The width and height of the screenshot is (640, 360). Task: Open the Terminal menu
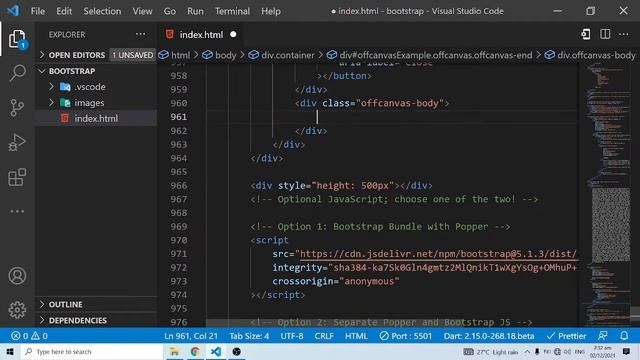(x=232, y=11)
